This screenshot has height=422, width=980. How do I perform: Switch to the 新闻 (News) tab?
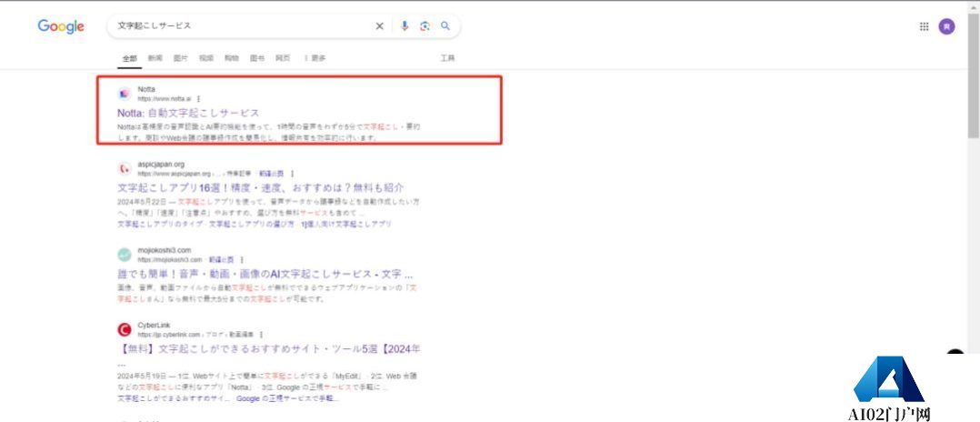pos(155,58)
